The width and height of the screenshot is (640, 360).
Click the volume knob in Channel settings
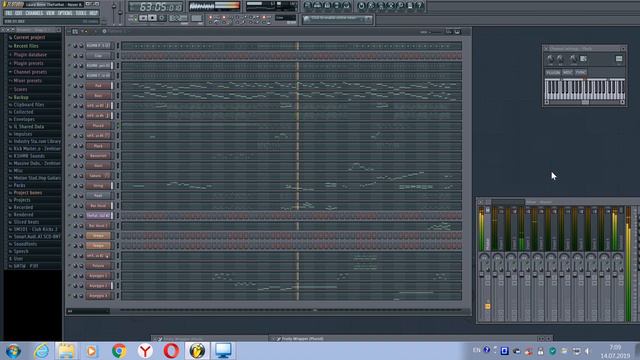pyautogui.click(x=560, y=59)
